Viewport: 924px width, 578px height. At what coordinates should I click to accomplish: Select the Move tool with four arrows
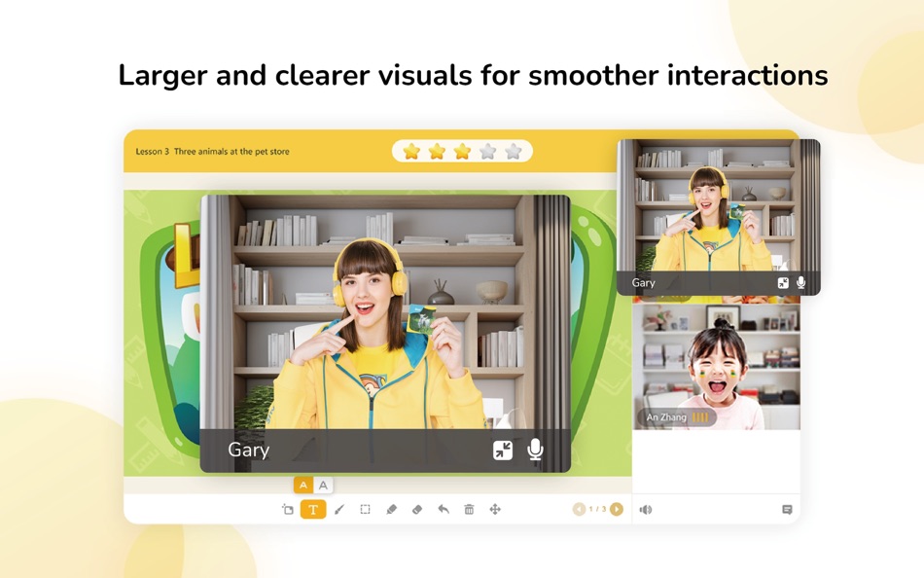click(x=495, y=510)
